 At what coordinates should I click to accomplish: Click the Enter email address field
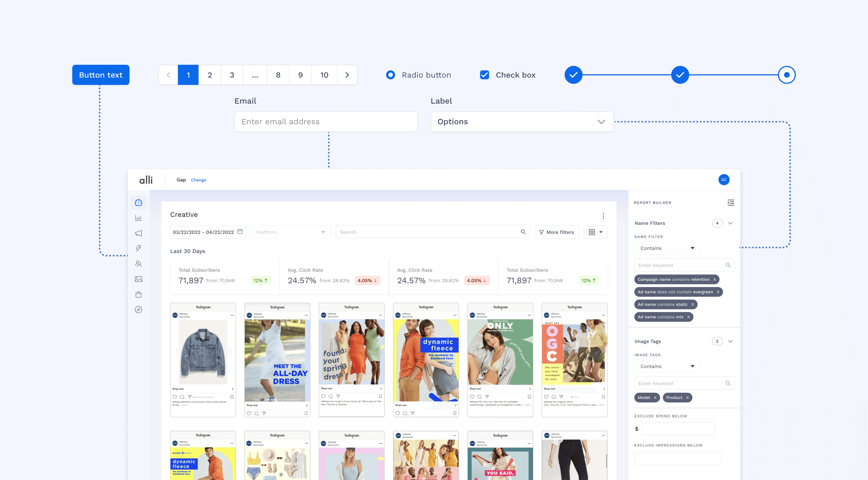[x=326, y=122]
